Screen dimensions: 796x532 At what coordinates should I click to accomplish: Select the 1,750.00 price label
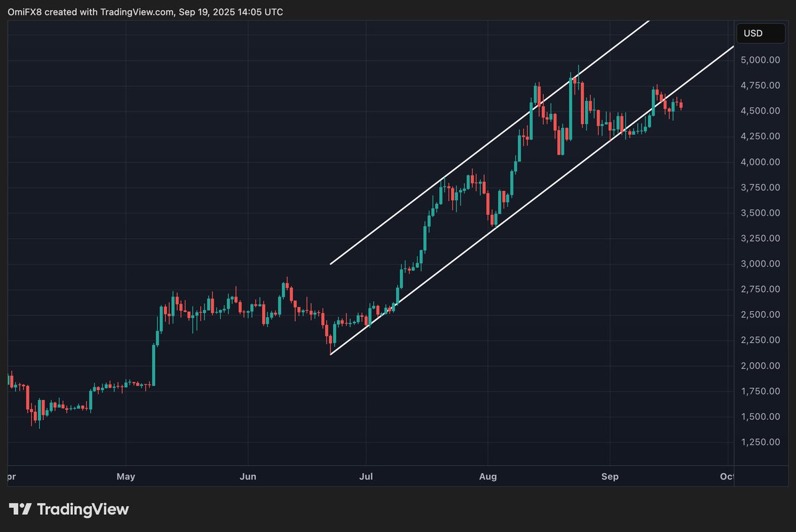click(x=762, y=391)
